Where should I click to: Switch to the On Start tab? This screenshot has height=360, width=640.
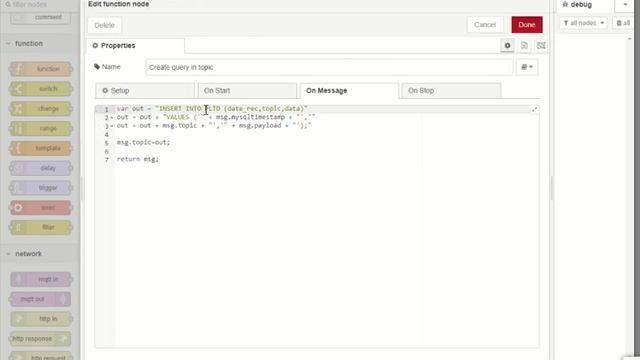pos(247,91)
